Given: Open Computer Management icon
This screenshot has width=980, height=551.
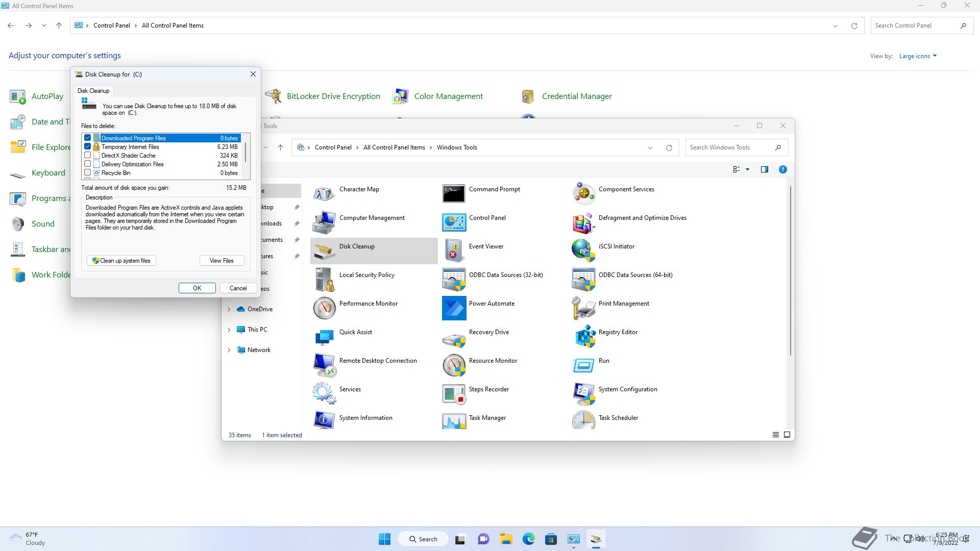Looking at the screenshot, I should pyautogui.click(x=324, y=222).
